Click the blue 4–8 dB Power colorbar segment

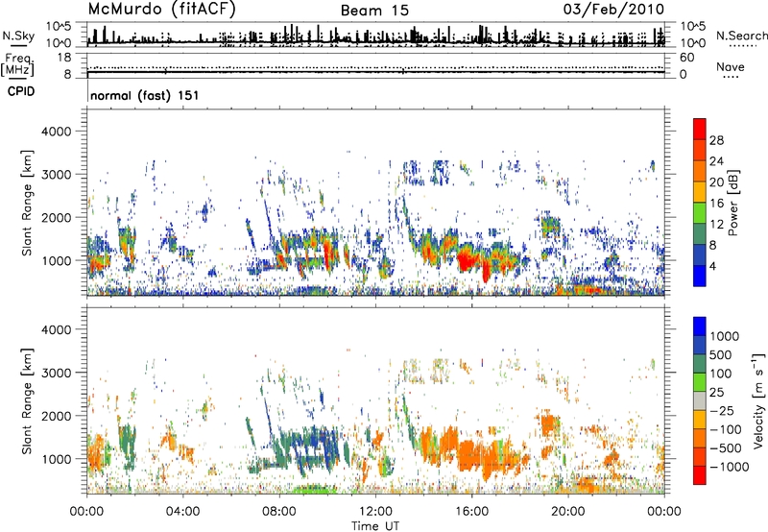(700, 255)
